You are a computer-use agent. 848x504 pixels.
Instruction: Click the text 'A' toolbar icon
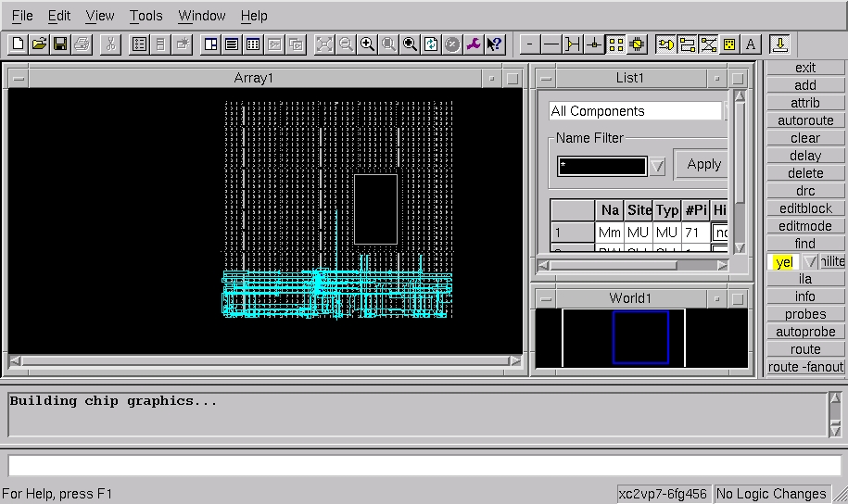click(x=751, y=44)
